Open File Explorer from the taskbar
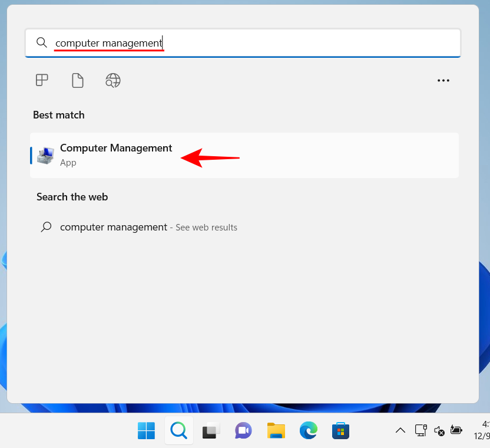The width and height of the screenshot is (490, 448). (276, 430)
